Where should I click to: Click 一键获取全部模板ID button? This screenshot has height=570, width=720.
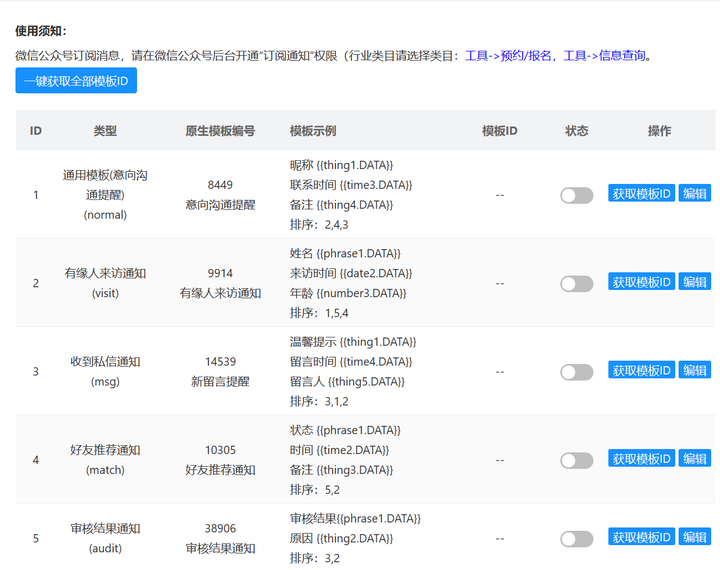(x=76, y=80)
